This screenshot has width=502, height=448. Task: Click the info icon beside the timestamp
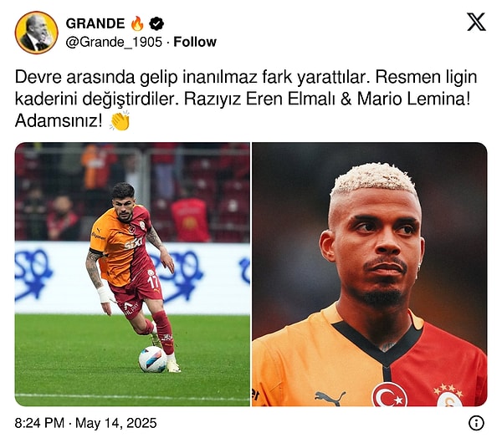tap(476, 423)
